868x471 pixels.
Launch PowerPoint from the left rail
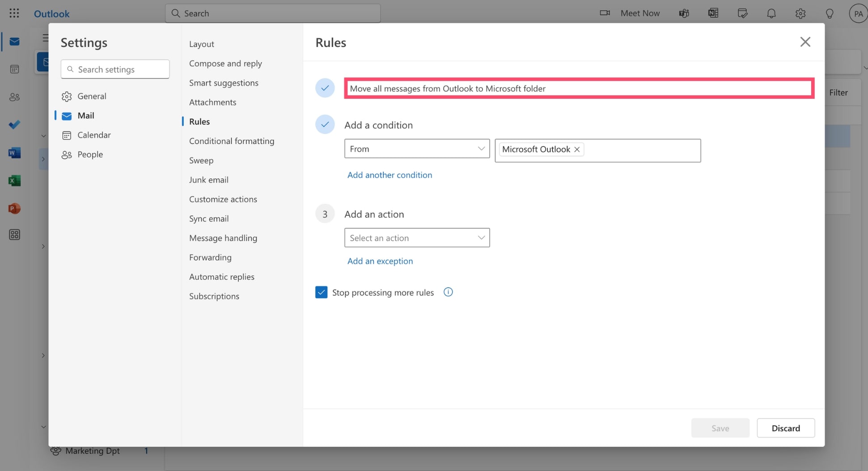[14, 208]
